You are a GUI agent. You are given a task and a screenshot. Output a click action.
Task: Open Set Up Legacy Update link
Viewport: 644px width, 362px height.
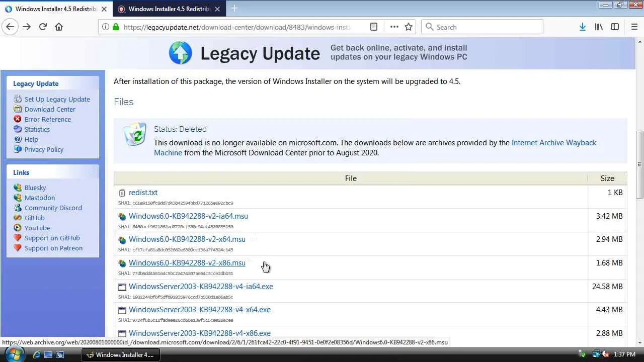pos(57,99)
